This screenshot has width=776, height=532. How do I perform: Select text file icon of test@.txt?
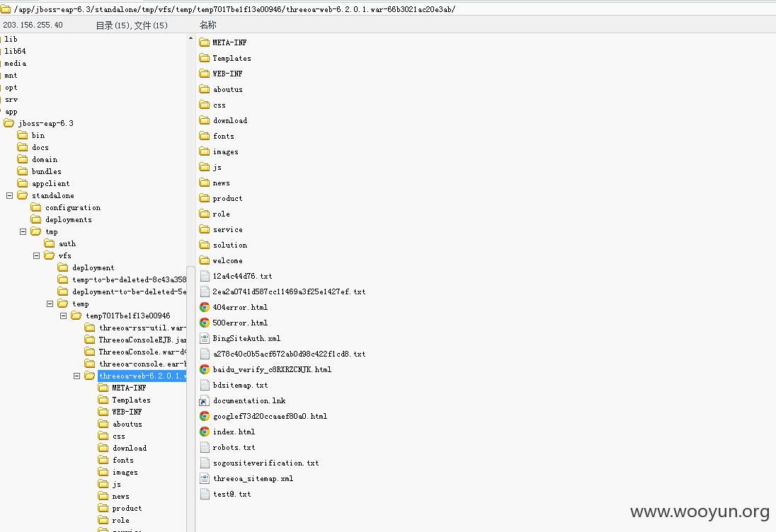(205, 494)
